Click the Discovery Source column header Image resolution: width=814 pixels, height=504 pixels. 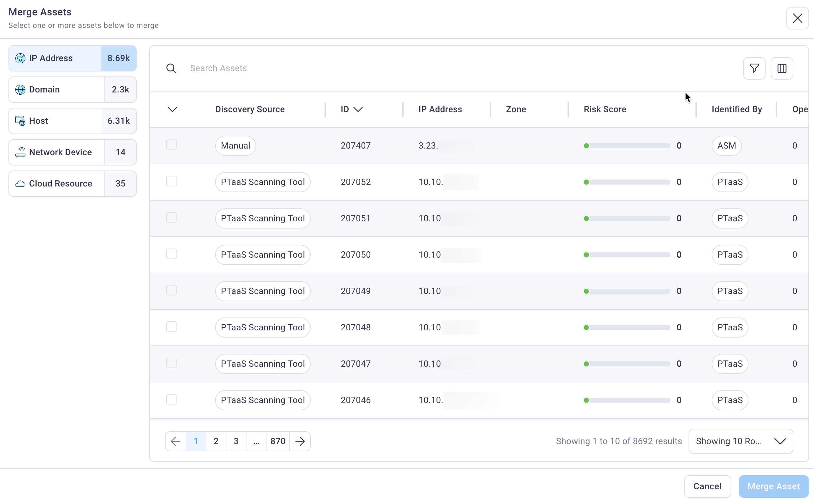pyautogui.click(x=250, y=109)
